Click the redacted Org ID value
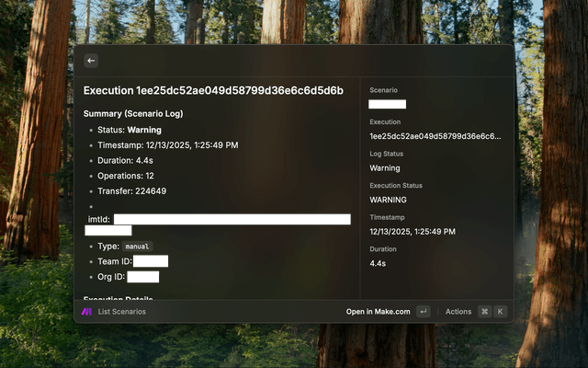 point(144,277)
